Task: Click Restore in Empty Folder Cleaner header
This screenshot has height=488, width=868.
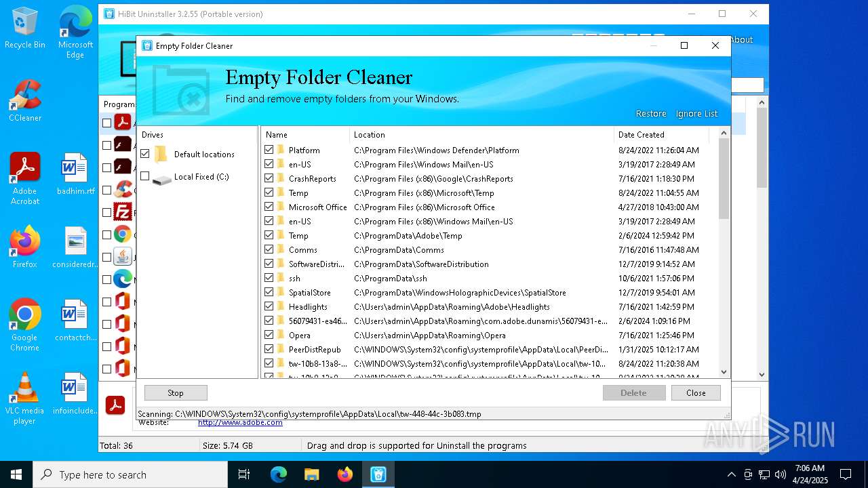Action: [651, 114]
